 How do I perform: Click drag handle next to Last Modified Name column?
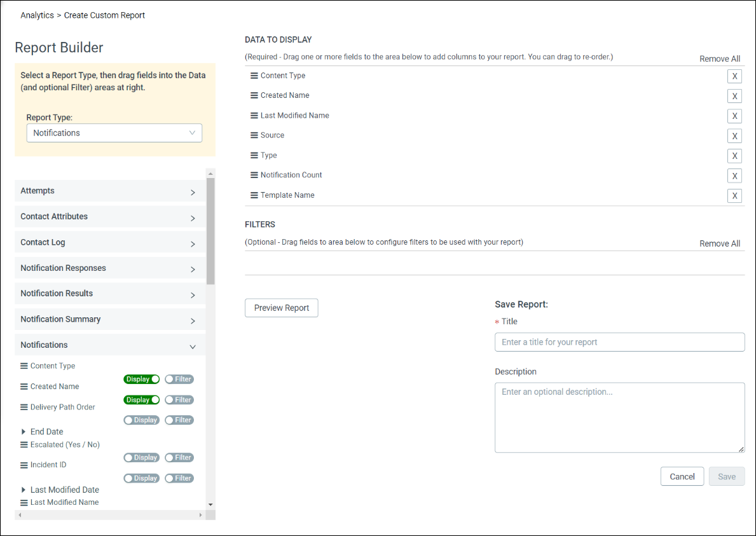pos(254,116)
